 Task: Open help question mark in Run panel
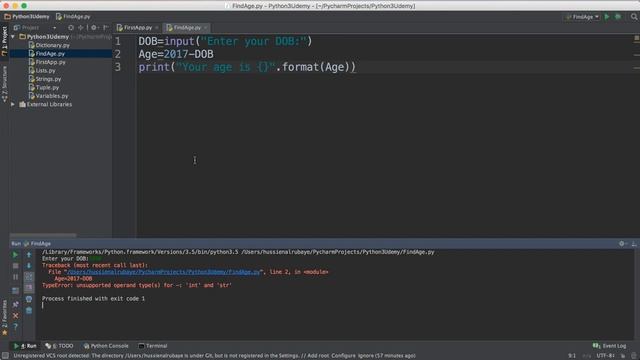(15, 327)
